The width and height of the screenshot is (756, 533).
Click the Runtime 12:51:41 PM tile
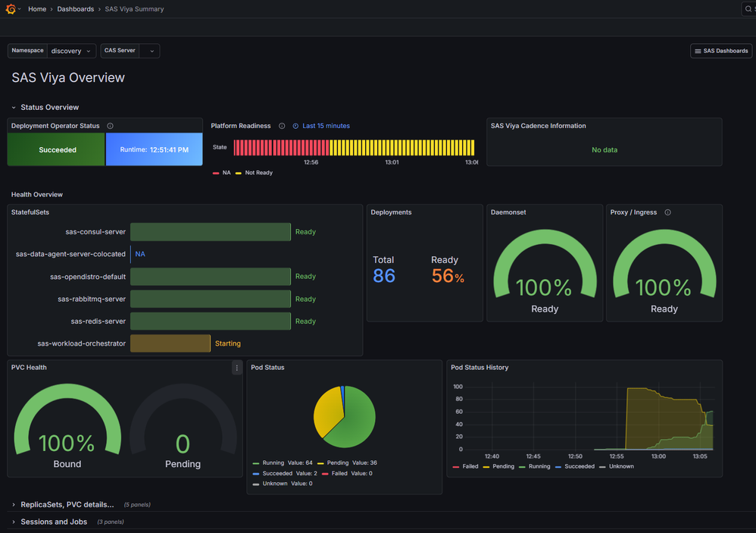(155, 149)
